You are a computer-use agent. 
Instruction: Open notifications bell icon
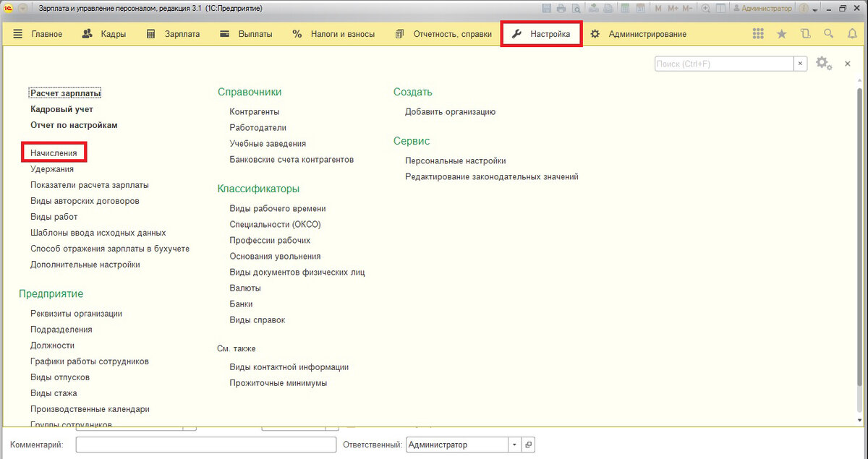852,34
